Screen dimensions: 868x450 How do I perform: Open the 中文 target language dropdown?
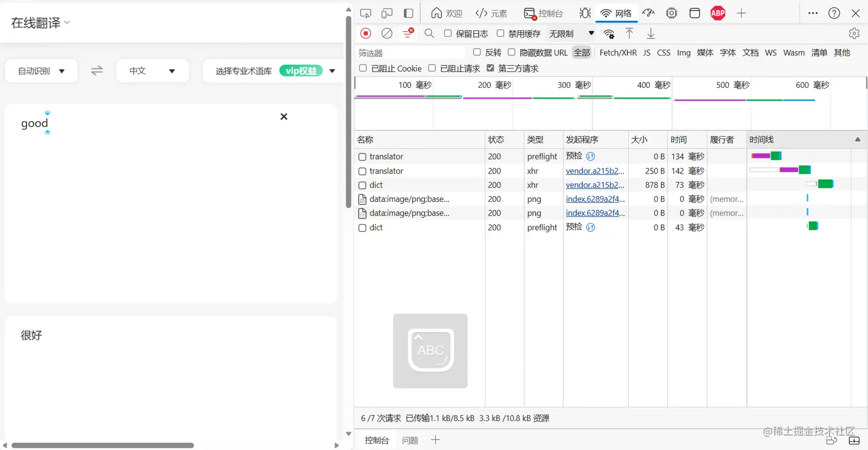tap(153, 71)
